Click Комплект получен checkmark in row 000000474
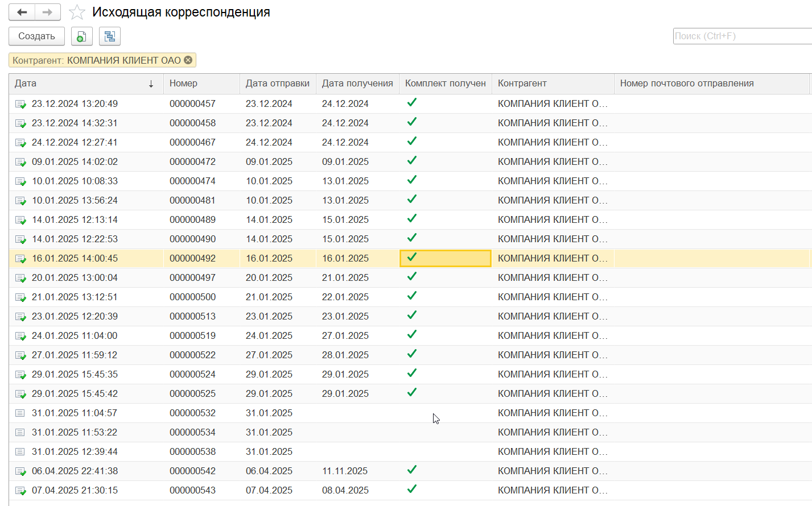812x506 pixels. 412,180
